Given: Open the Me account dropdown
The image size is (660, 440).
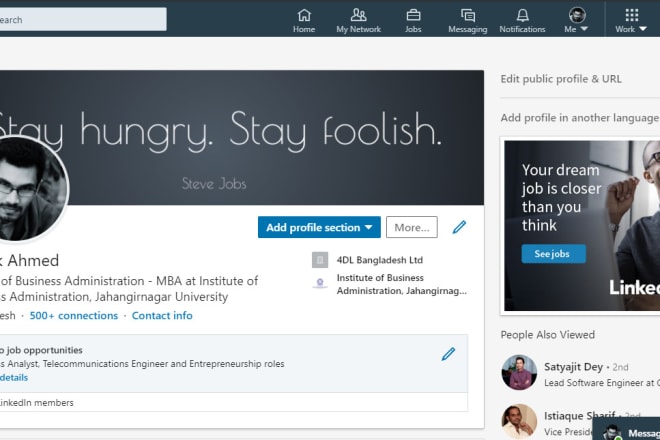Looking at the screenshot, I should point(576,21).
